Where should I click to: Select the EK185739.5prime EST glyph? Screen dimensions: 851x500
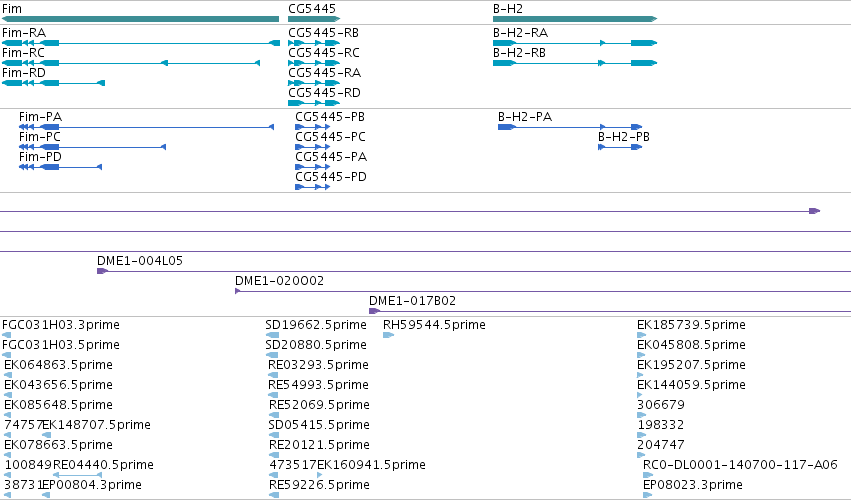click(x=642, y=335)
